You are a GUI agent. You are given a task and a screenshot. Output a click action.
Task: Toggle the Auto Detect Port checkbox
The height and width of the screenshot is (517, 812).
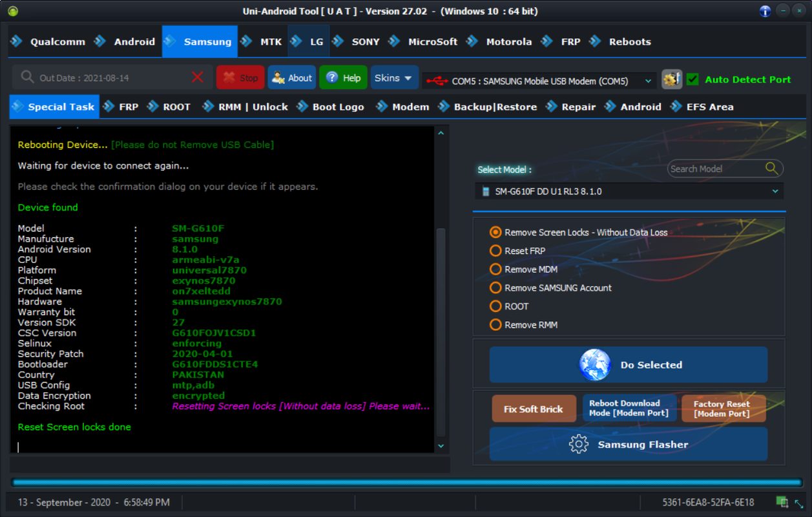coord(692,79)
